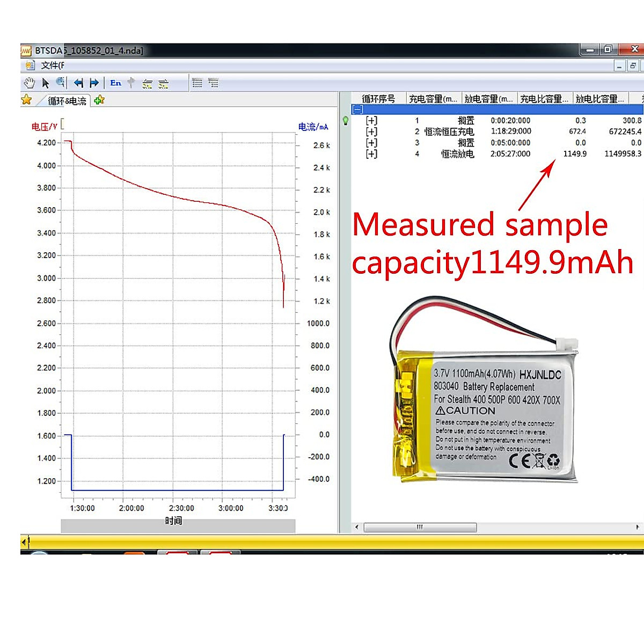Click the scroll right arrow of data table
The image size is (644, 644).
(637, 528)
